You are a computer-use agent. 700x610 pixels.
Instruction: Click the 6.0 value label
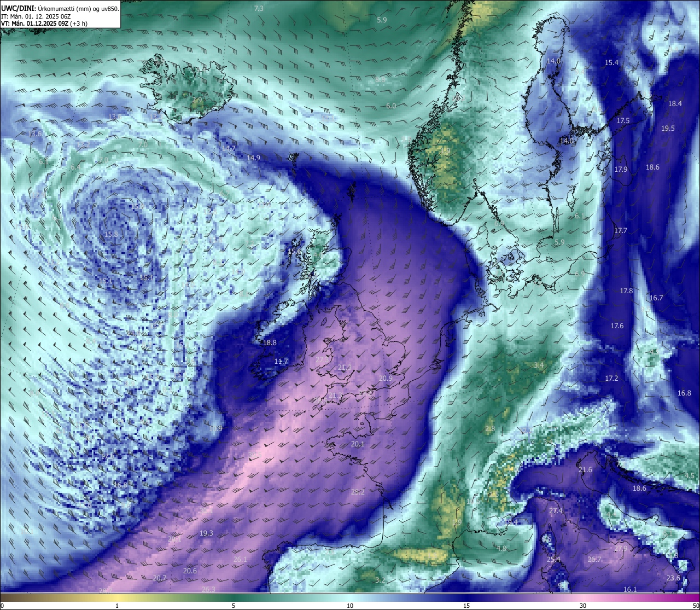click(391, 106)
